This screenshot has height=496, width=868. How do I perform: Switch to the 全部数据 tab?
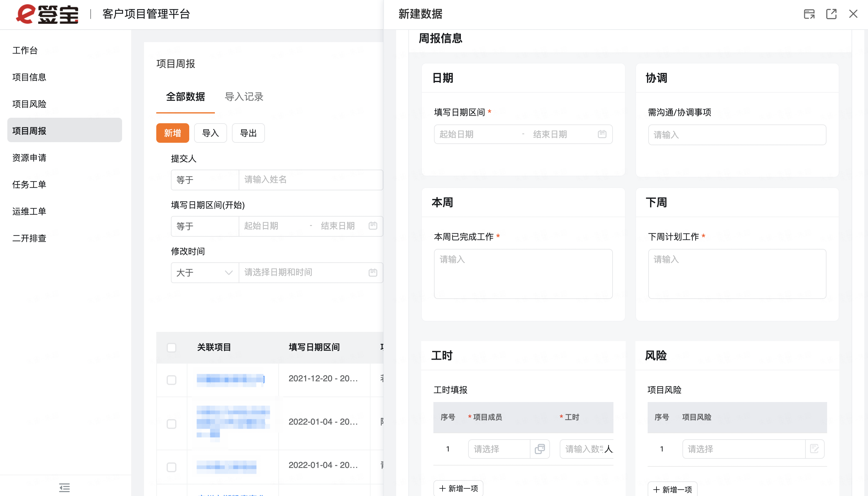pyautogui.click(x=185, y=97)
